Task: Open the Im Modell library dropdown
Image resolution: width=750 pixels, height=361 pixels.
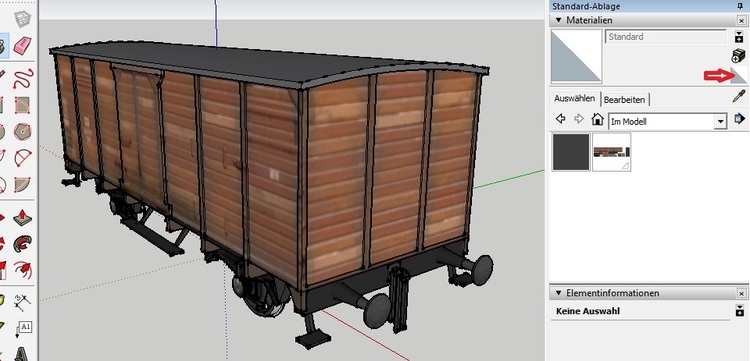Action: point(720,122)
